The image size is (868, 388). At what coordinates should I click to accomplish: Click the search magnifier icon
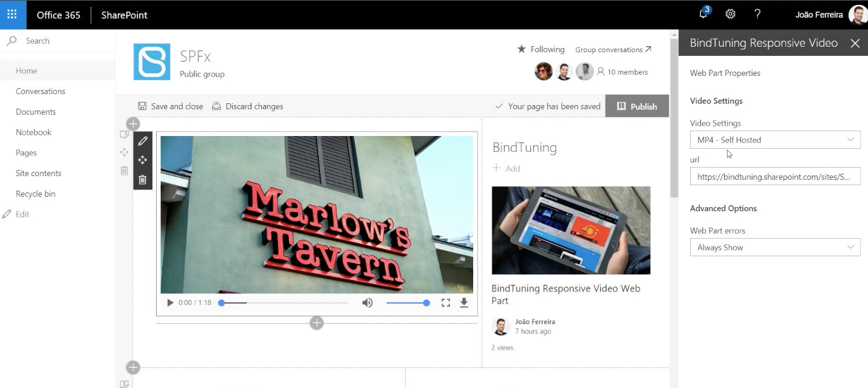pos(12,41)
